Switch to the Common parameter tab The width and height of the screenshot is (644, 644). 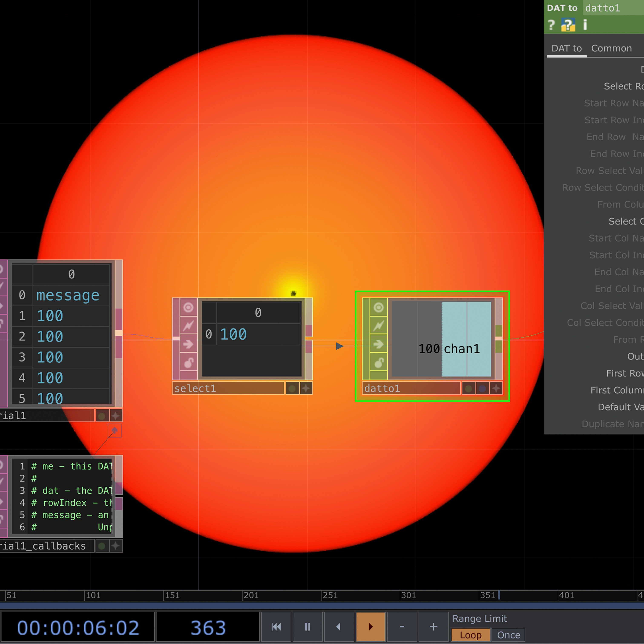pos(612,48)
